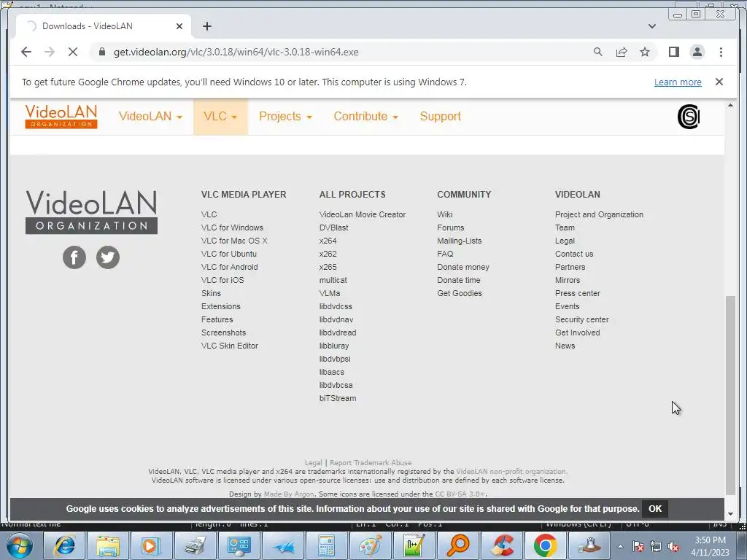Click the VideoLAN Organization orange logo
Viewport: 747px width, 560px height.
click(x=61, y=117)
